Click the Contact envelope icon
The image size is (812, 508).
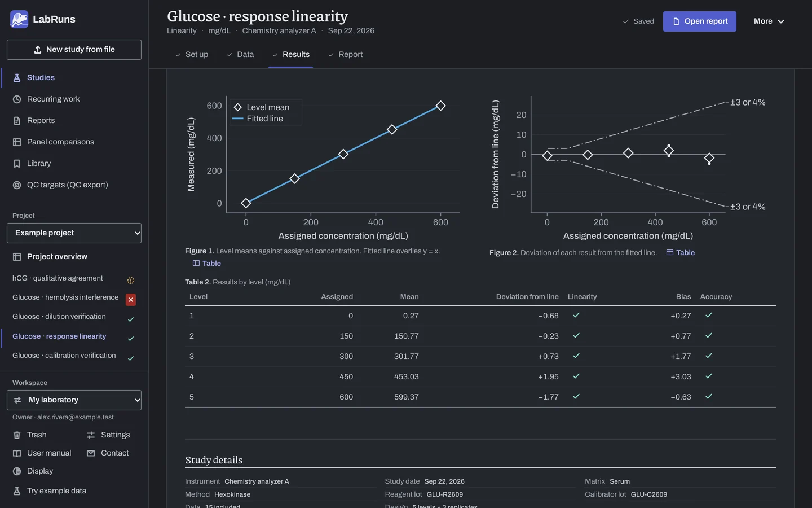91,453
